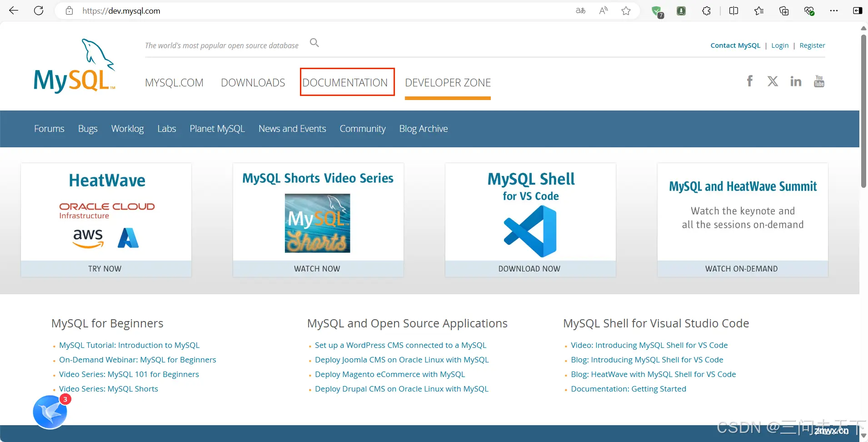
Task: Click the green download extension icon
Action: click(681, 11)
